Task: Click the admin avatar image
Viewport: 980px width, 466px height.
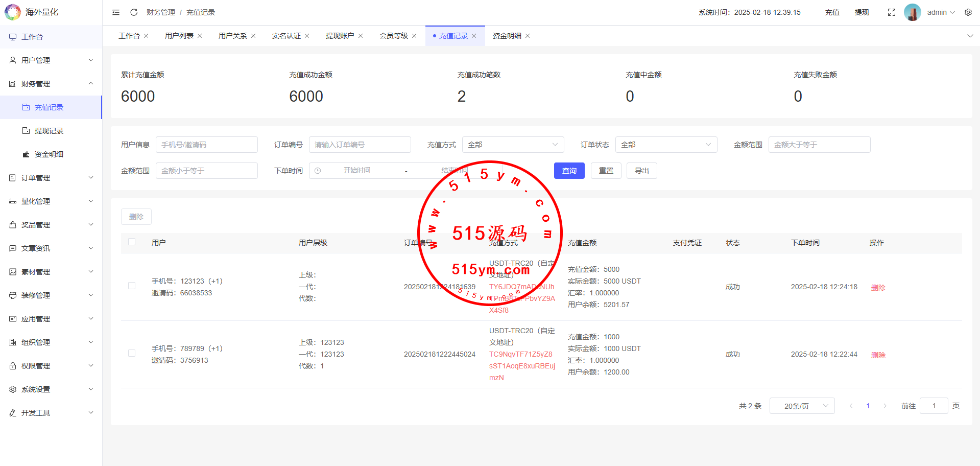Action: 912,12
